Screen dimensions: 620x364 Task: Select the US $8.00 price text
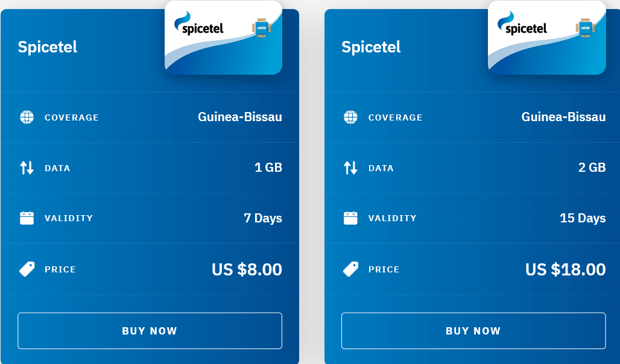247,269
